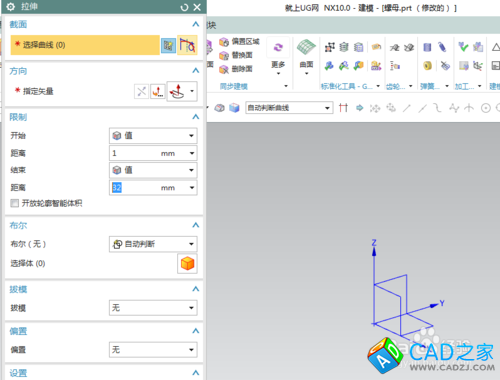Collapse the 布尔 section
The width and height of the screenshot is (500, 380).
[196, 225]
